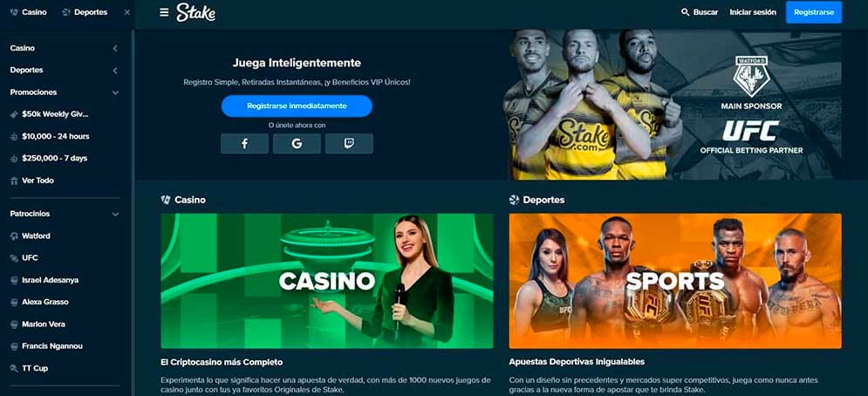Screen dimensions: 868x396
Task: Click the Facebook sign-up icon
Action: [244, 143]
